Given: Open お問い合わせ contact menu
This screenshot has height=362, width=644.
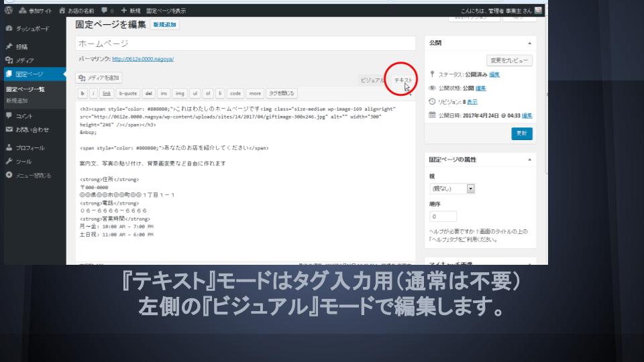Looking at the screenshot, I should pos(32,129).
